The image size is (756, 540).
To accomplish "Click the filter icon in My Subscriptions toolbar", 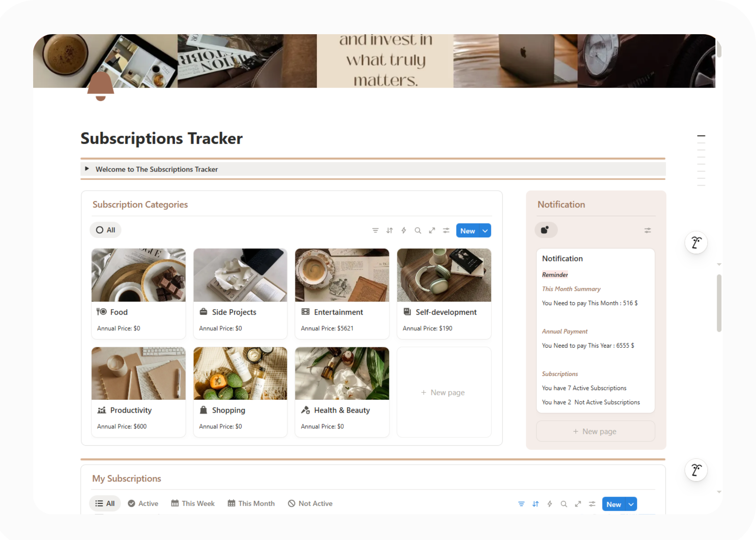I will 521,504.
